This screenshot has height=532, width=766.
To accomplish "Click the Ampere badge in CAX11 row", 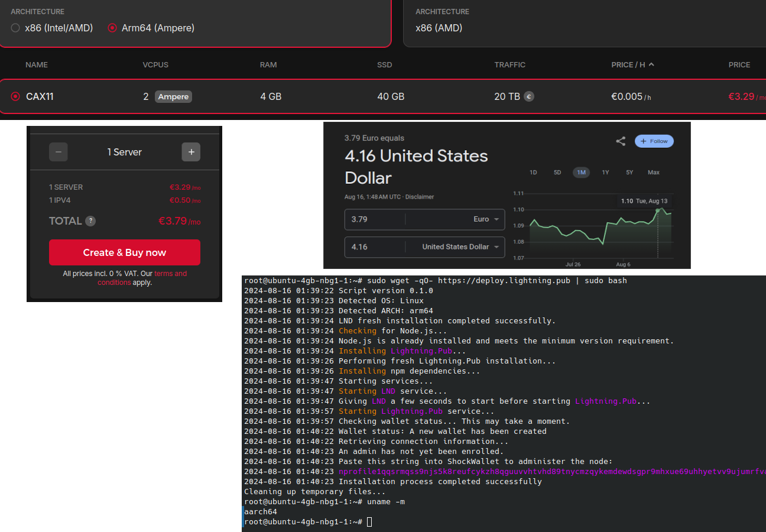I will tap(173, 96).
